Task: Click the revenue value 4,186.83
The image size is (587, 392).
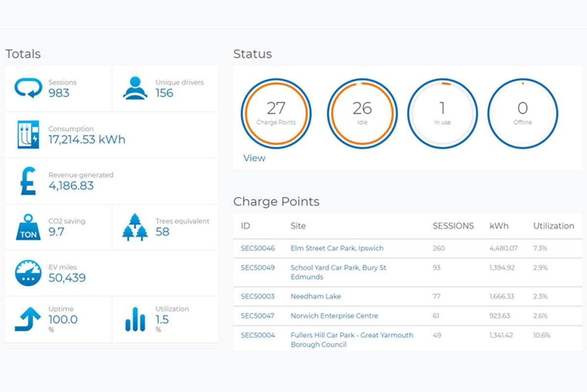Action: click(71, 186)
